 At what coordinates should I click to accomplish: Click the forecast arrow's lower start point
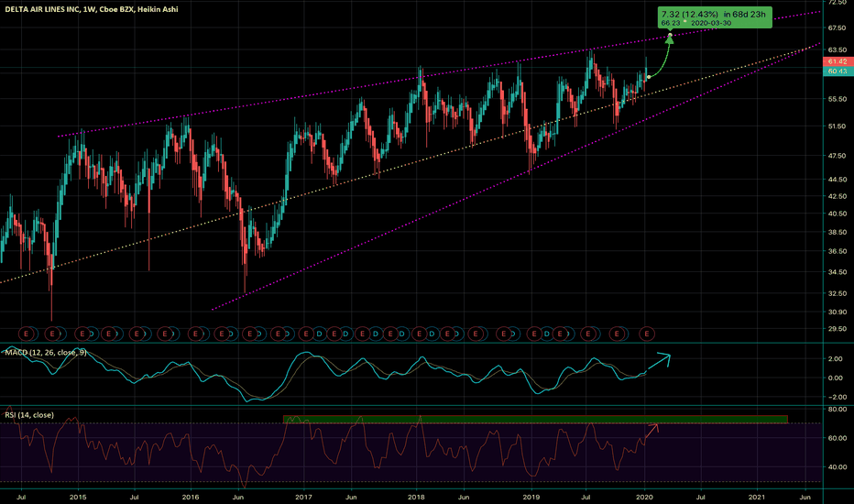649,77
